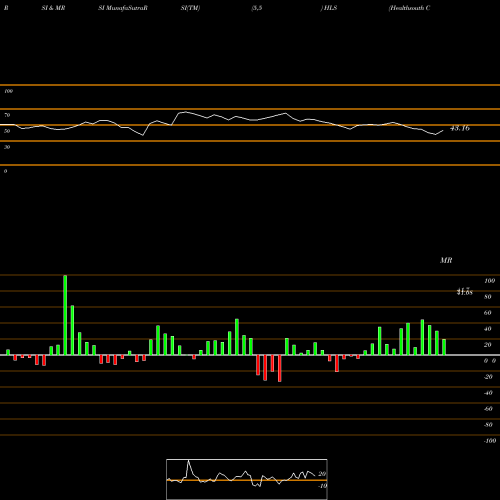Click the 'MR' panel title
Image resolution: width=500 pixels, height=500 pixels.
[446, 260]
